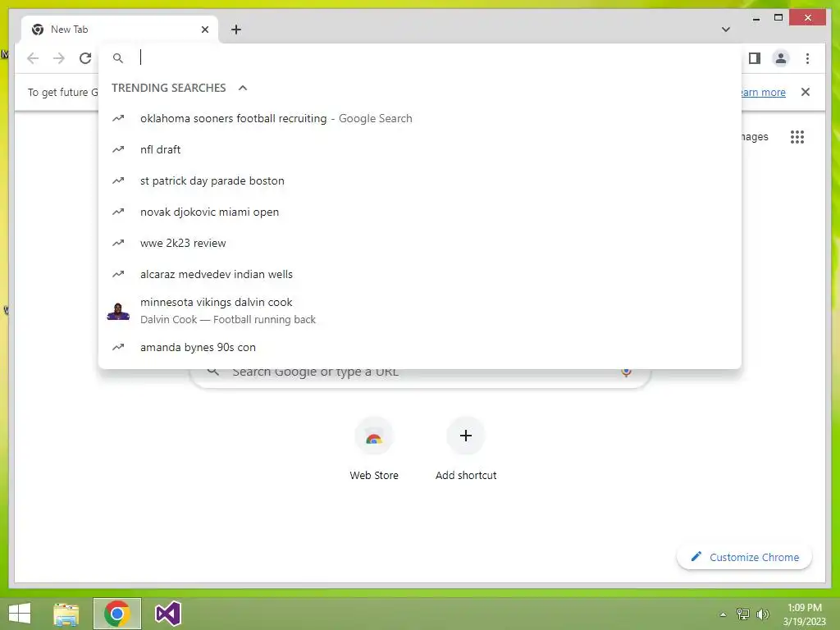The image size is (840, 630).
Task: Select the 'nfl draft' suggestion
Action: click(420, 149)
